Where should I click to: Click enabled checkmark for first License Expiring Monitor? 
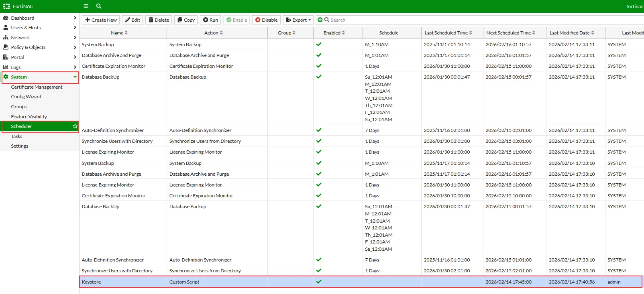(x=319, y=152)
